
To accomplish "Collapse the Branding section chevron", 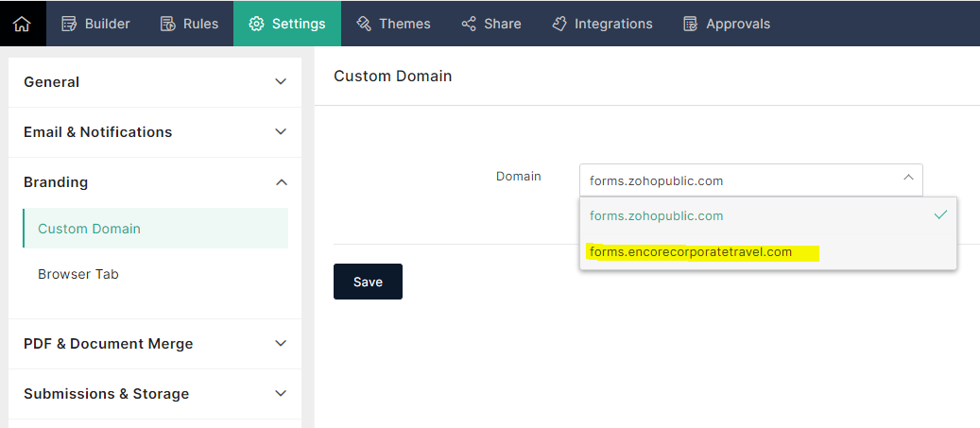I will coord(281,182).
